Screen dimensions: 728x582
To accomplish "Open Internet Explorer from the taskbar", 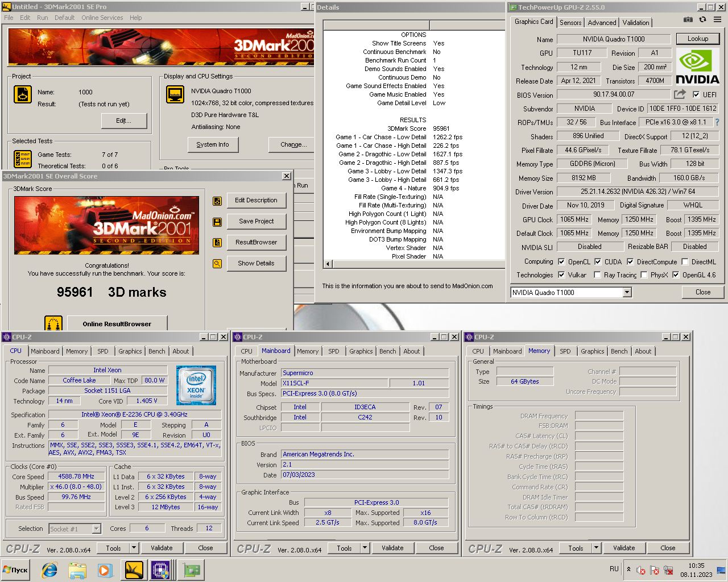I will [49, 570].
